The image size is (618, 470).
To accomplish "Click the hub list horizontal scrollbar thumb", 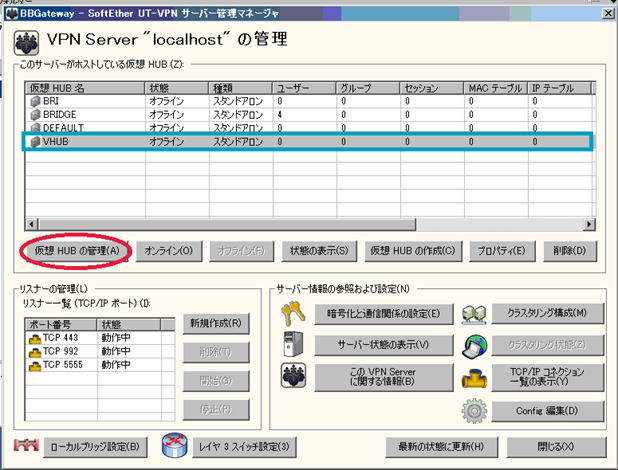I will (227, 224).
